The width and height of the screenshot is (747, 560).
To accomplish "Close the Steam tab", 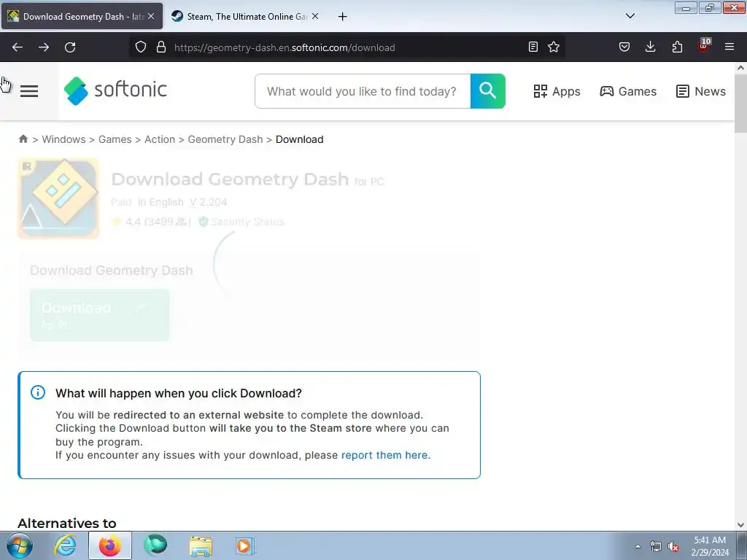I will coord(315,16).
